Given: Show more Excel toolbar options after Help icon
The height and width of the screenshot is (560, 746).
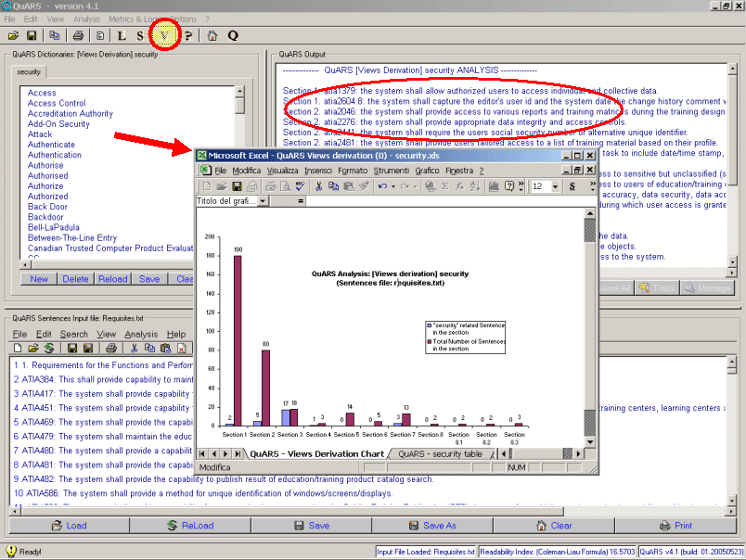Looking at the screenshot, I should click(521, 186).
